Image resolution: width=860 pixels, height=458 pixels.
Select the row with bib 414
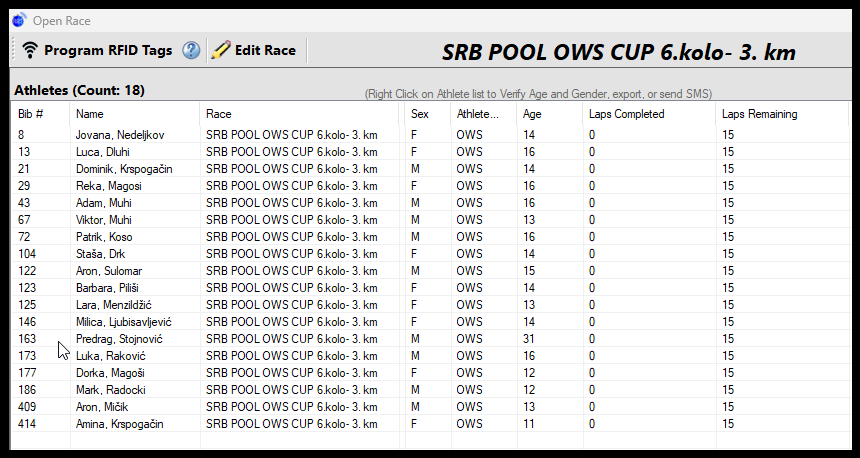(x=431, y=424)
